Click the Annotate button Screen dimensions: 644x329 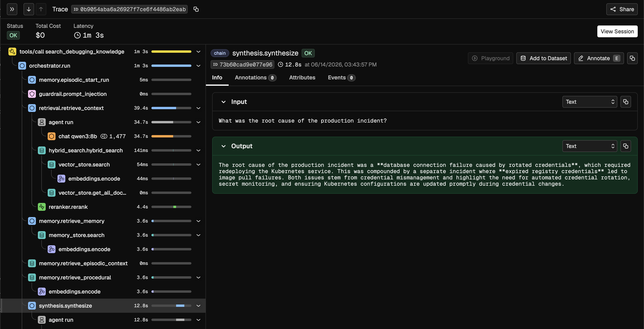[599, 58]
